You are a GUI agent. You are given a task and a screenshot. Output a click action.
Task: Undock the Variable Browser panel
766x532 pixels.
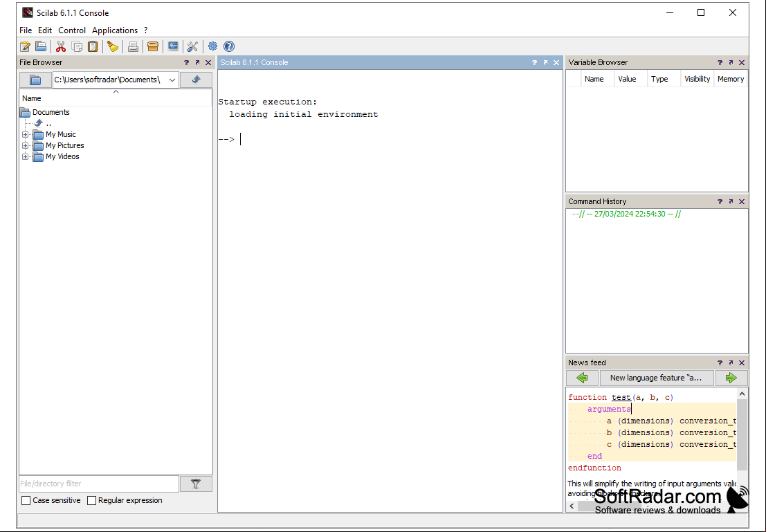coord(731,62)
